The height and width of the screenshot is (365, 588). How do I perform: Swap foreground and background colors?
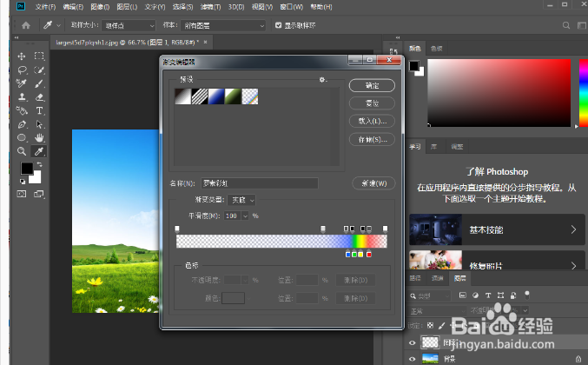coord(39,164)
